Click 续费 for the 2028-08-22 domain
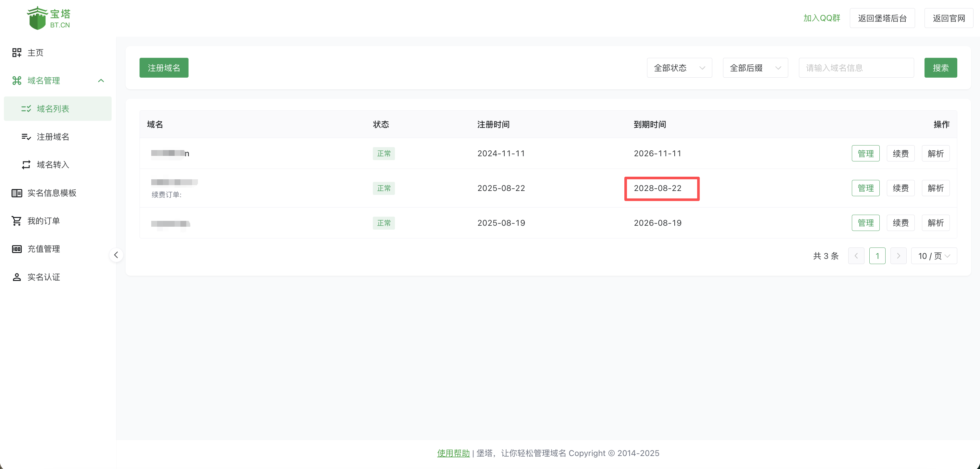Screen dimensions: 980x469 tap(900, 188)
